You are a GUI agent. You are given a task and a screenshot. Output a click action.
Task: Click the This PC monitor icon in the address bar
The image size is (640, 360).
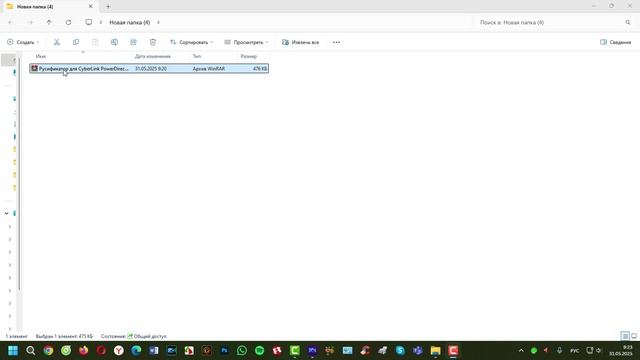[x=89, y=22]
